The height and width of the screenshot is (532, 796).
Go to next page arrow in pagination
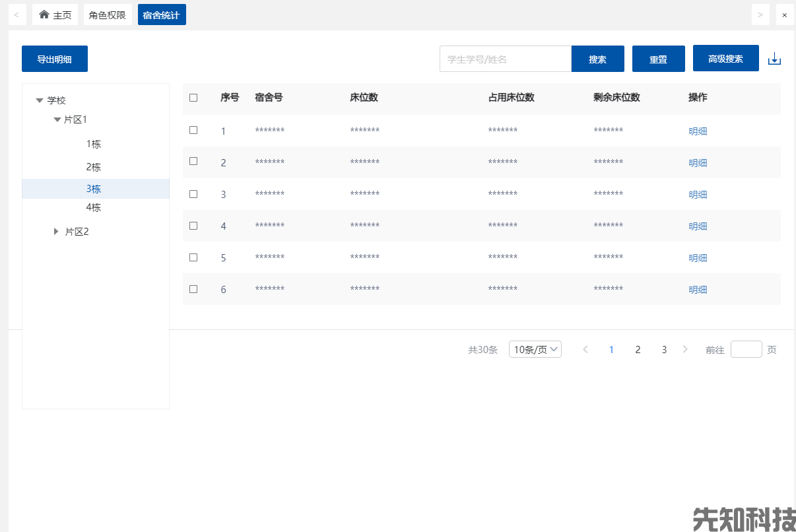click(x=685, y=349)
